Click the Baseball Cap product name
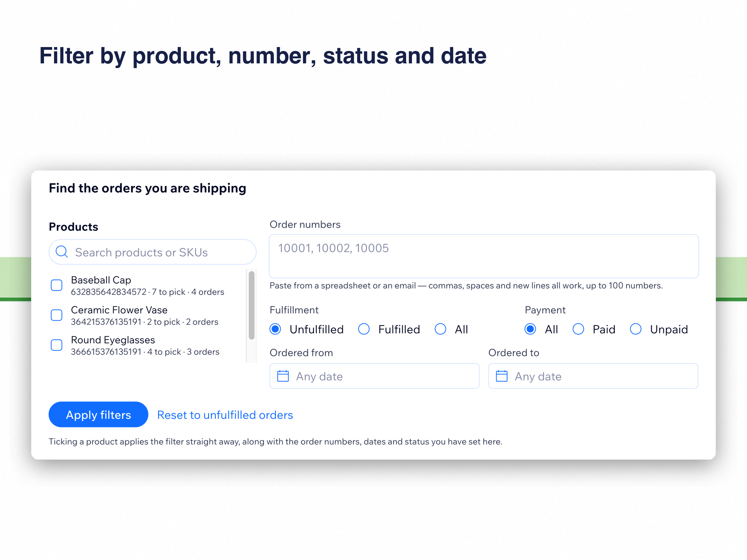 pyautogui.click(x=101, y=280)
